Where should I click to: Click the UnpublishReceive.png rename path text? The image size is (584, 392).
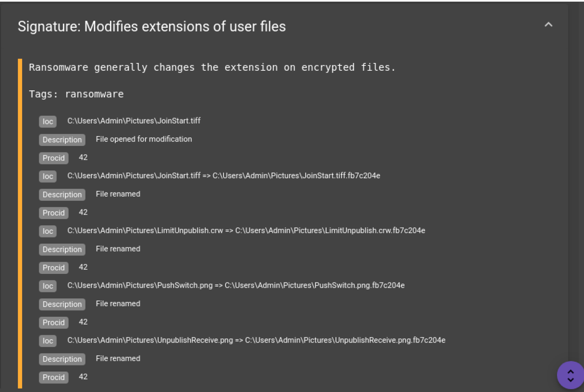[256, 340]
